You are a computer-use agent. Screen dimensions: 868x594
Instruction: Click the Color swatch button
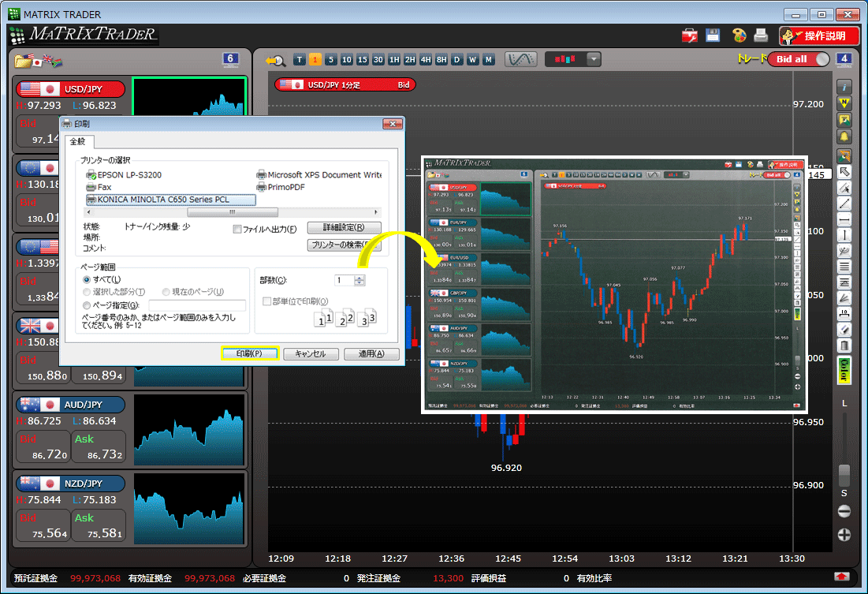point(844,370)
